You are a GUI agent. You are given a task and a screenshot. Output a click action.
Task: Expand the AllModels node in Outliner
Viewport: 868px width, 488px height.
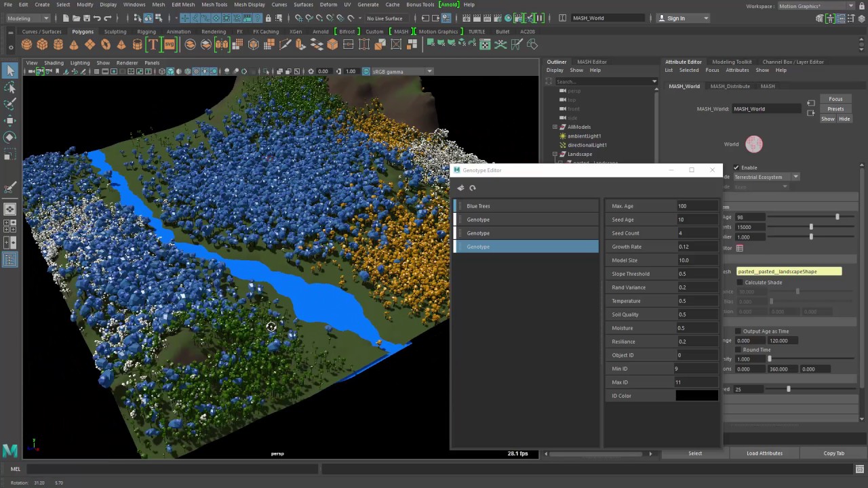[x=555, y=127]
